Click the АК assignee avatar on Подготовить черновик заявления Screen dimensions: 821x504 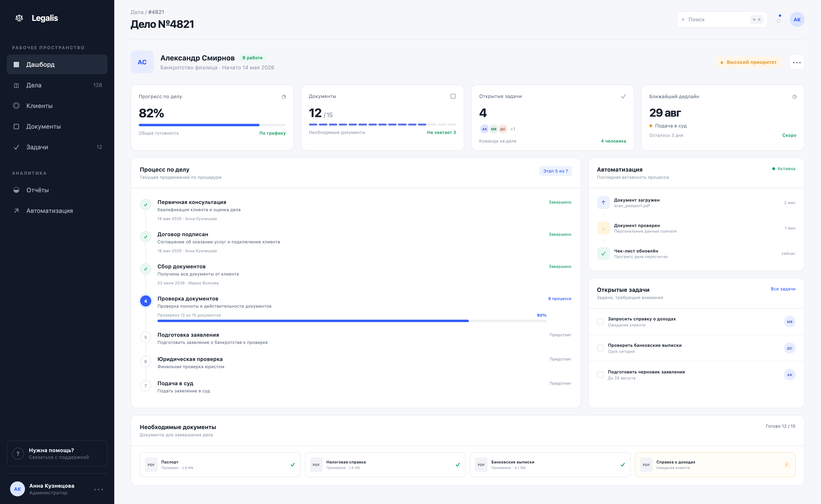tap(789, 375)
